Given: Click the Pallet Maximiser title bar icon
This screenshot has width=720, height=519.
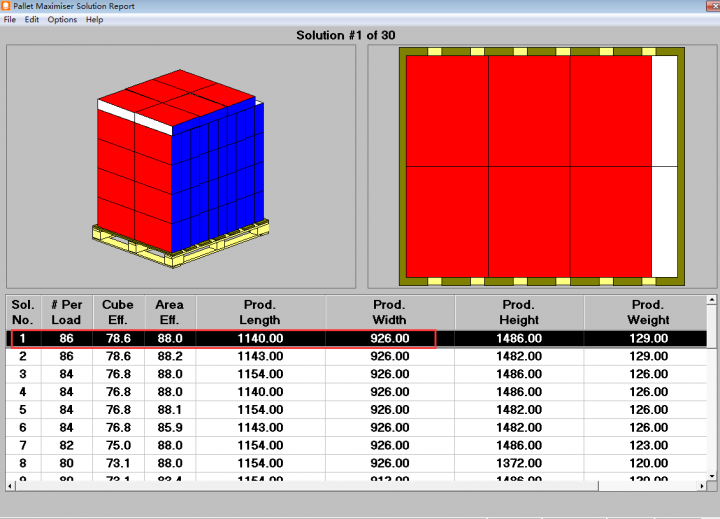Looking at the screenshot, I should [x=6, y=6].
